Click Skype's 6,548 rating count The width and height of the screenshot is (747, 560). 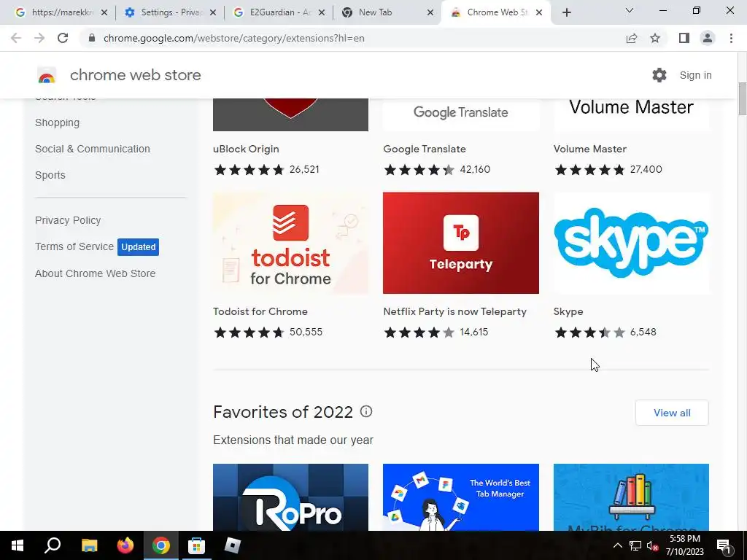coord(643,332)
